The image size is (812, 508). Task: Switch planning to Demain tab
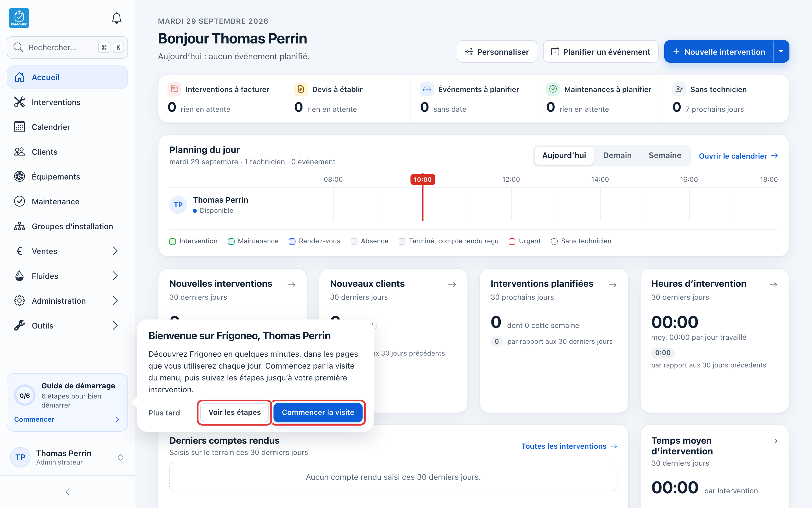click(x=617, y=156)
